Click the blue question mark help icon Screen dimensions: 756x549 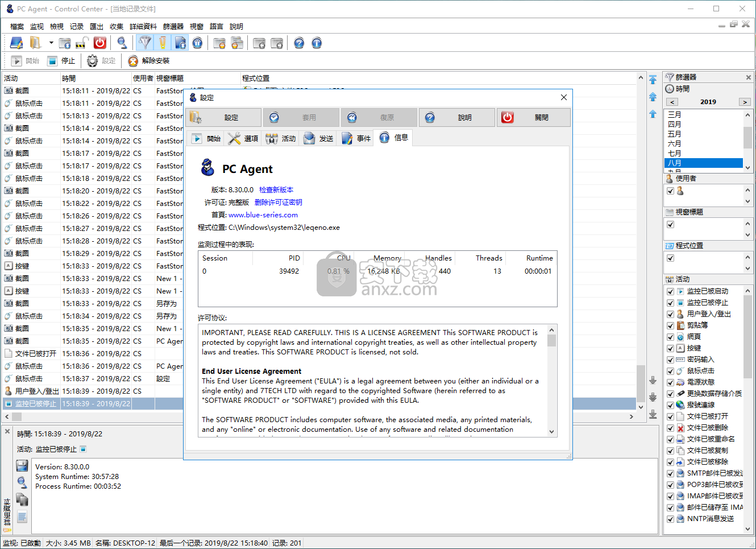click(x=299, y=43)
